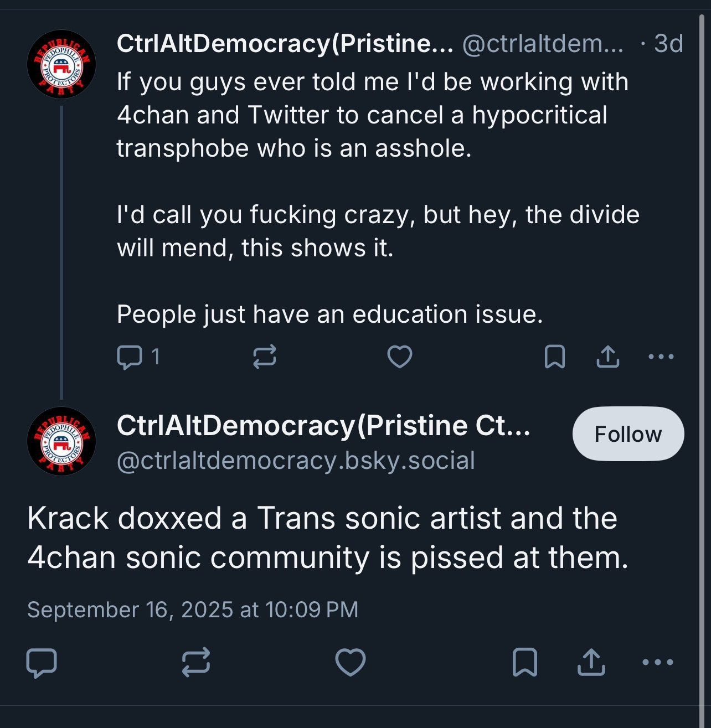Open the main post author's avatar
The height and width of the screenshot is (728, 711).
click(61, 442)
